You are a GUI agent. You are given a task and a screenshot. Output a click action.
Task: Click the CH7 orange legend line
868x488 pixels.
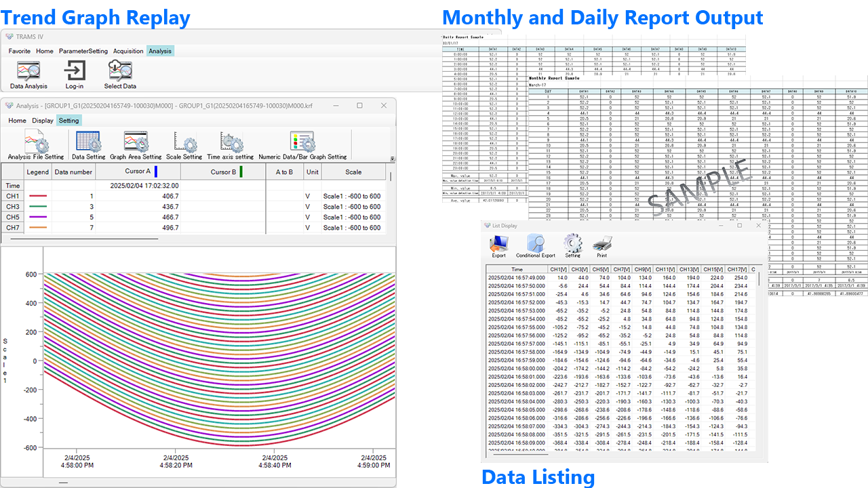click(x=38, y=228)
